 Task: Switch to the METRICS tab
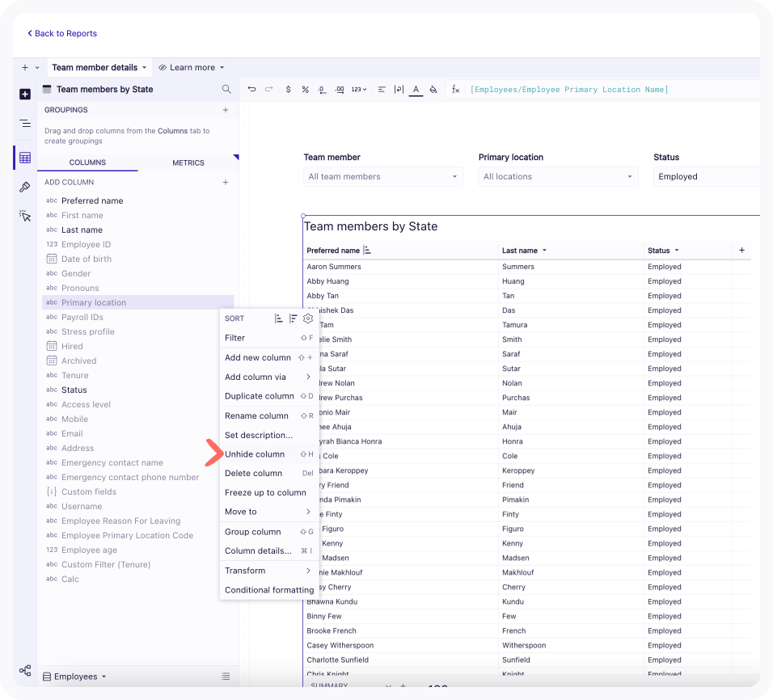(x=188, y=162)
